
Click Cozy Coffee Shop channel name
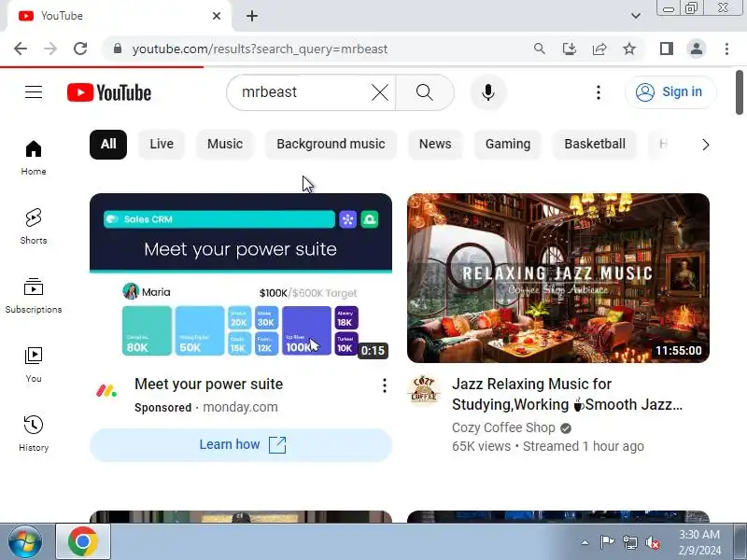pyautogui.click(x=503, y=427)
